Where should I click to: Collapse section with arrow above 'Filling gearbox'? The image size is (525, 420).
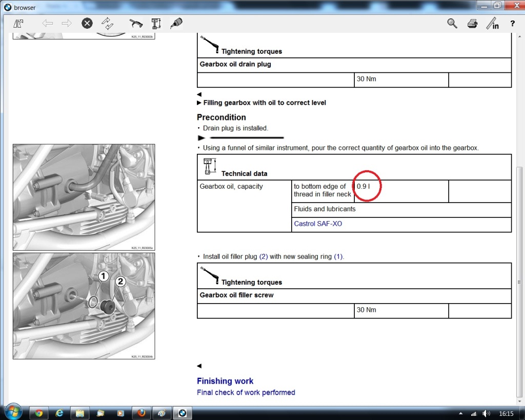(x=199, y=94)
